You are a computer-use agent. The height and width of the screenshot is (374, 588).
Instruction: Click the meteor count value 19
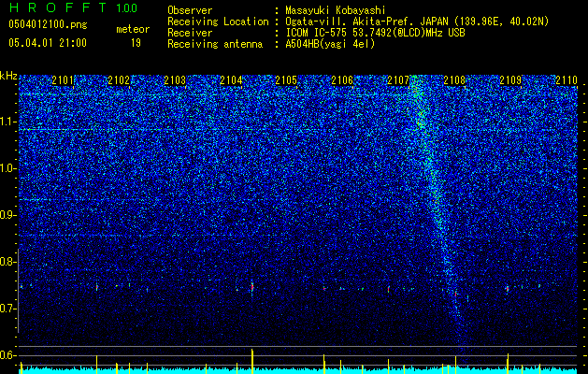click(136, 43)
